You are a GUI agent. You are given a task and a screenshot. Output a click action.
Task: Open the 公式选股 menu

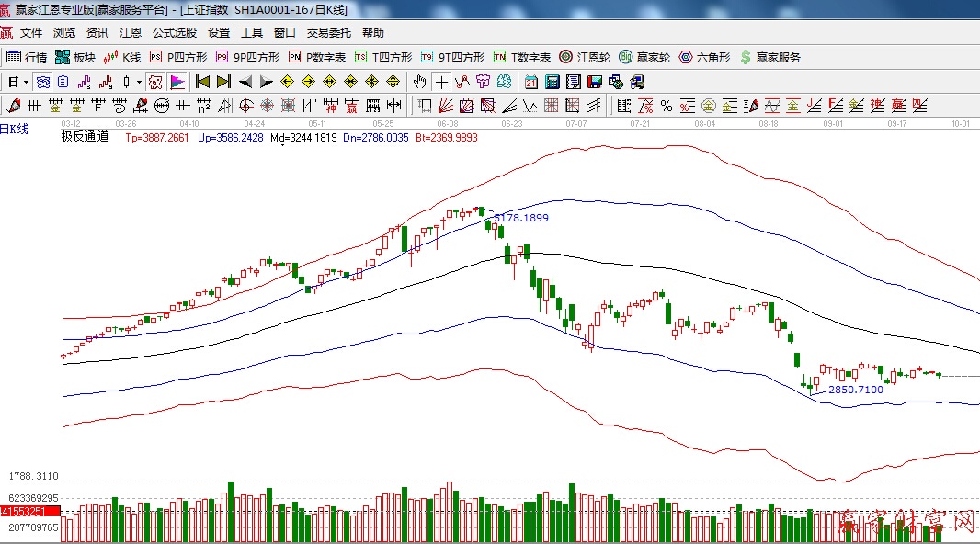(x=174, y=32)
